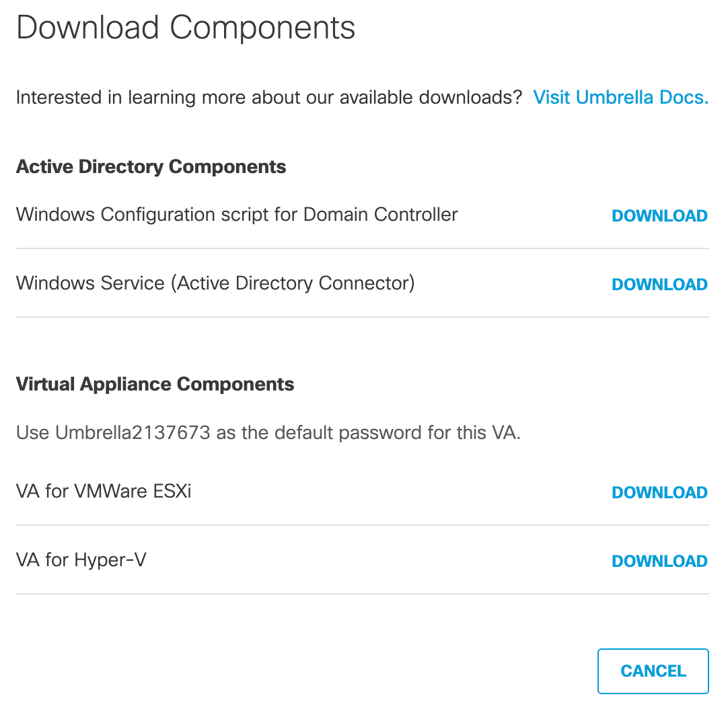Screen dimensions: 728x711
Task: Click the divider under Windows Configuration script row
Action: pos(363,248)
